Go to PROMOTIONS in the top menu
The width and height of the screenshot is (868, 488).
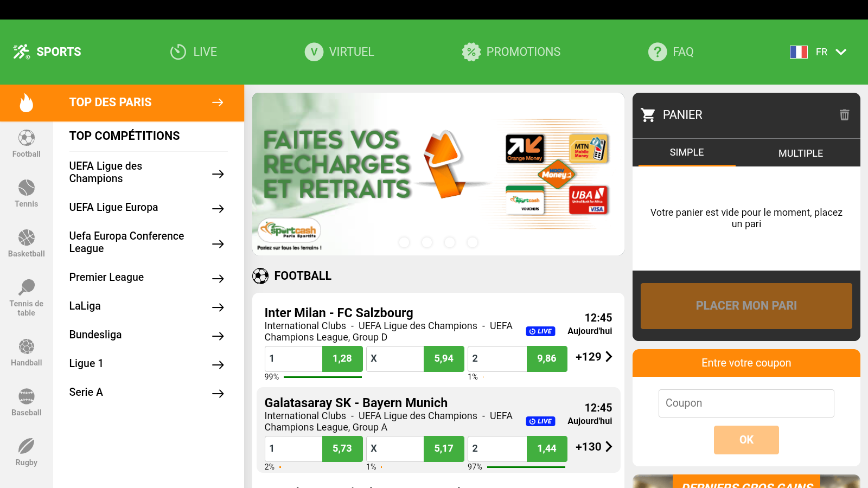pyautogui.click(x=511, y=52)
